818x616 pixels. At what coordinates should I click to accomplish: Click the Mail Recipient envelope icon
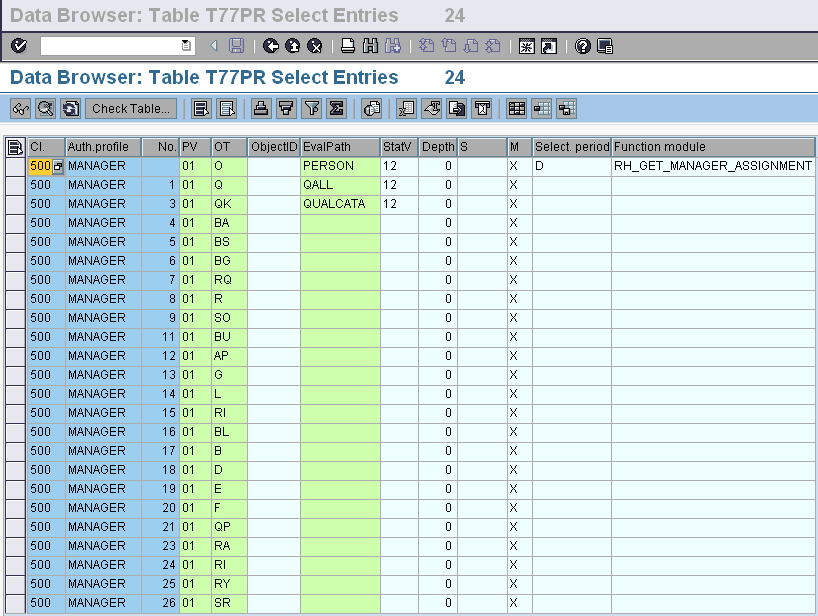coord(482,108)
